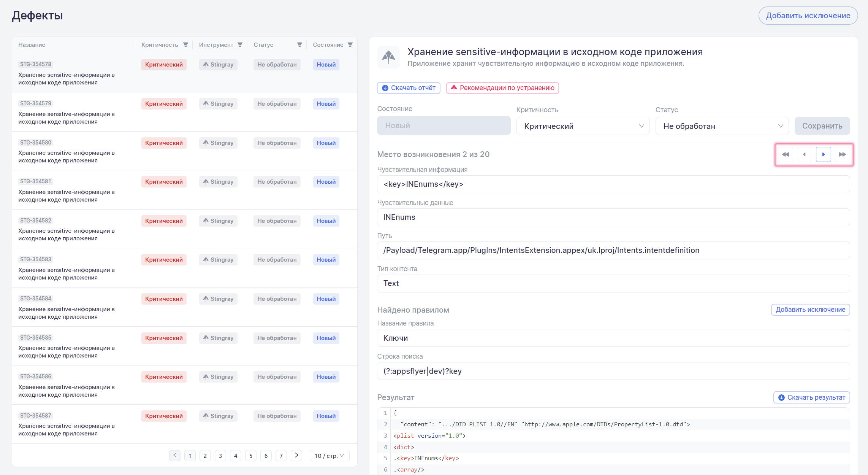Open the 10 / стр. page size selector
This screenshot has width=868, height=475.
[329, 456]
